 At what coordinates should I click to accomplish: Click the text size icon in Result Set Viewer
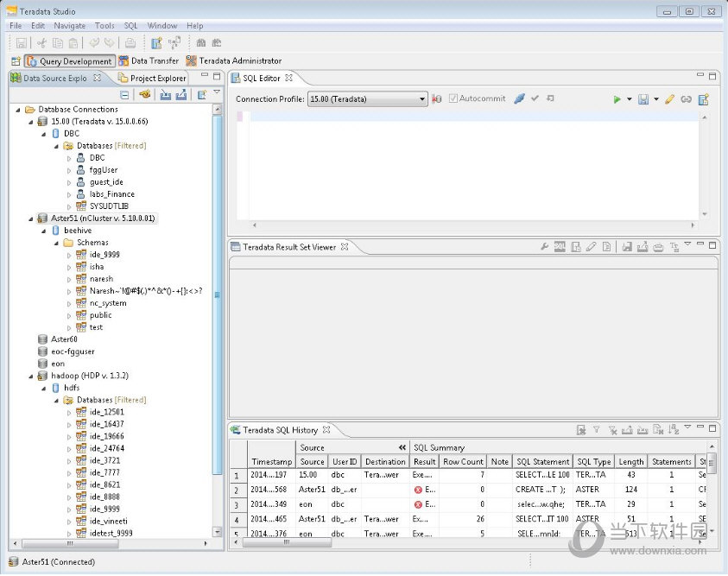674,247
